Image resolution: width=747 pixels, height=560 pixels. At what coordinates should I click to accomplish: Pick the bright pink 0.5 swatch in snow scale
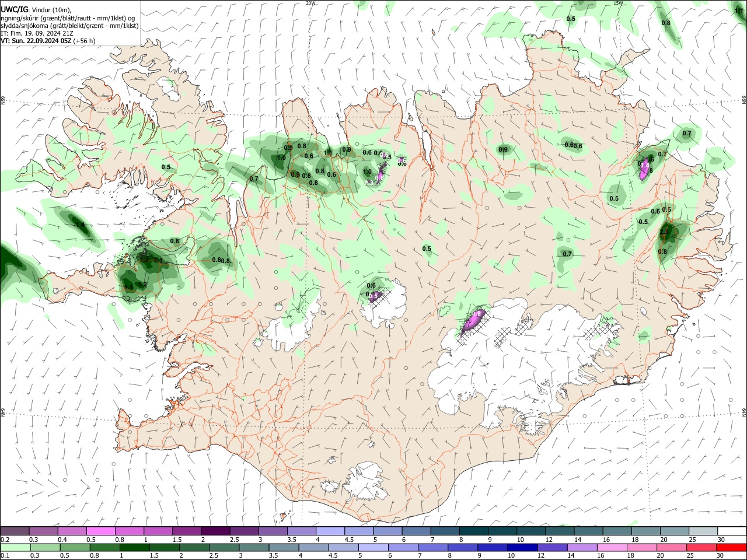tap(100, 531)
